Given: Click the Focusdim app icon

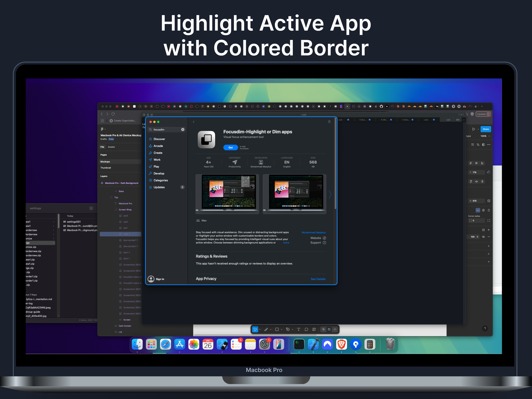Looking at the screenshot, I should click(206, 139).
